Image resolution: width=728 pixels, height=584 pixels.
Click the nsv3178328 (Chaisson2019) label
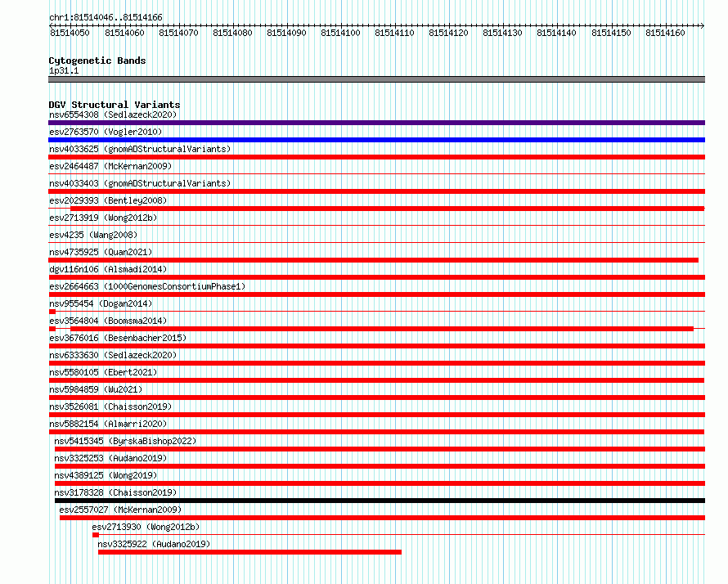click(115, 492)
